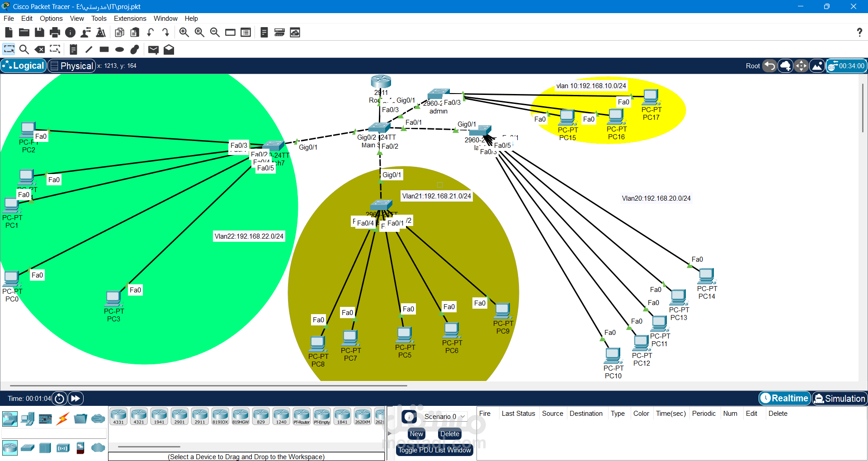Click the New file icon
This screenshot has width=868, height=461.
pos(9,33)
